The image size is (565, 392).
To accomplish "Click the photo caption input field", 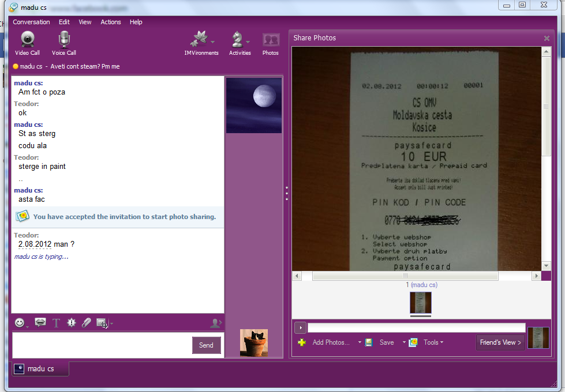I will coord(416,327).
